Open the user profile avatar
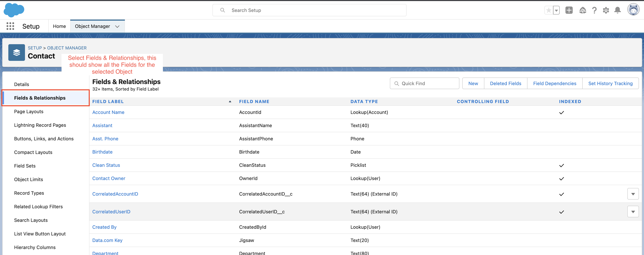This screenshot has height=255, width=644. coord(633,10)
